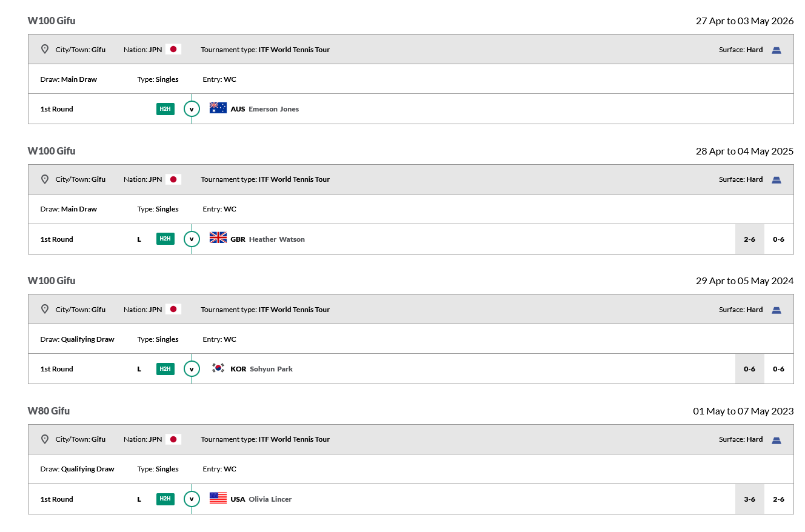Open Emerson Jones player profile
This screenshot has width=805, height=532.
coord(273,109)
